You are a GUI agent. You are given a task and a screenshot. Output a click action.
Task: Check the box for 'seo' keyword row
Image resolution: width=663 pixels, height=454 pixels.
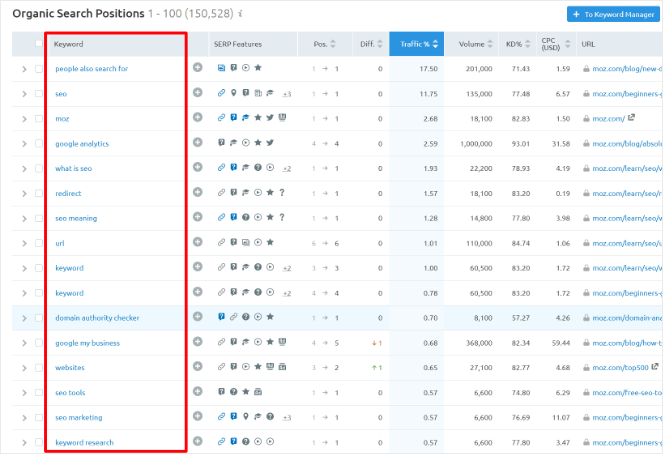(39, 94)
